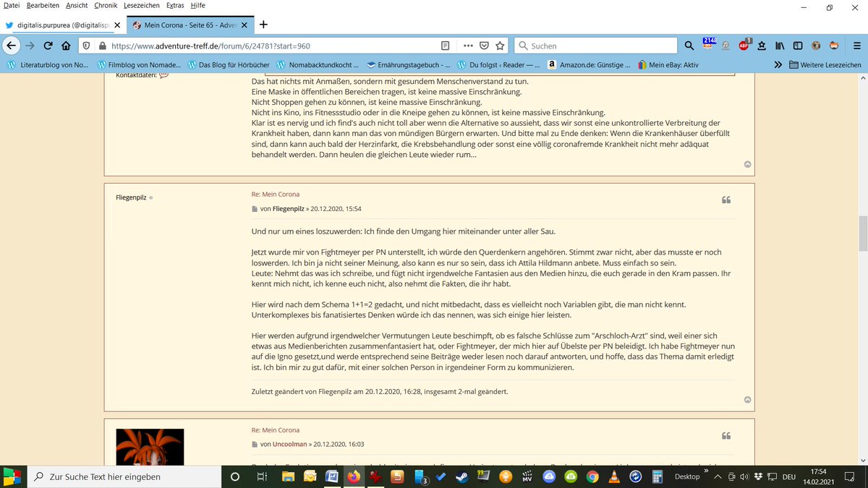Open page actions three-dot menu
The image size is (868, 488).
(468, 46)
